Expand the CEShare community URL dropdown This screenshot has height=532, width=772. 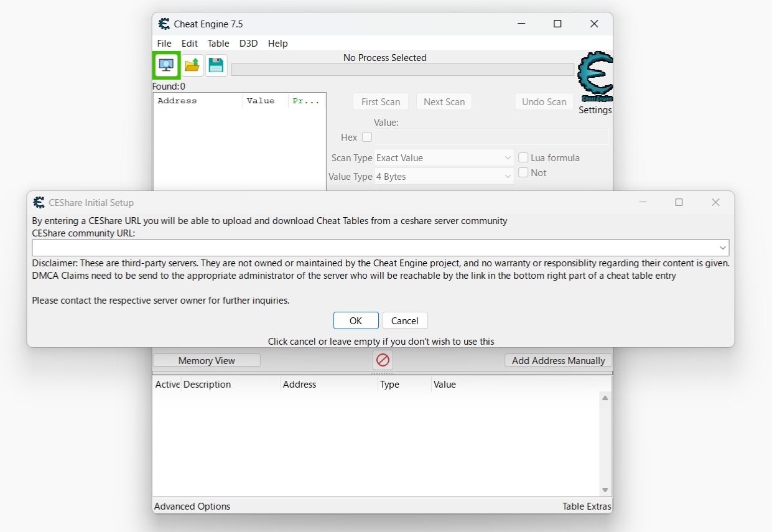coord(722,248)
